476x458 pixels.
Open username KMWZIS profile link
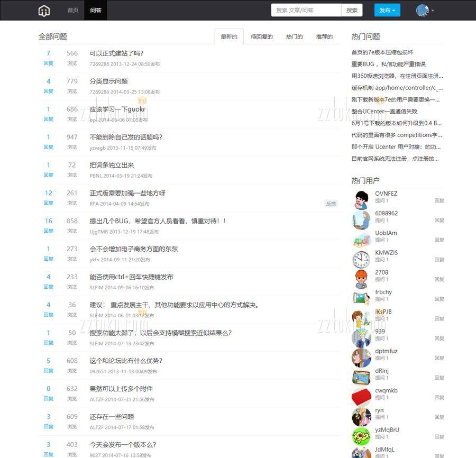point(386,252)
